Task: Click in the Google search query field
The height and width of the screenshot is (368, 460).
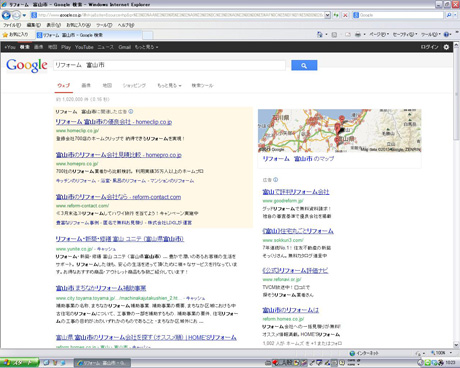Action: 169,65
